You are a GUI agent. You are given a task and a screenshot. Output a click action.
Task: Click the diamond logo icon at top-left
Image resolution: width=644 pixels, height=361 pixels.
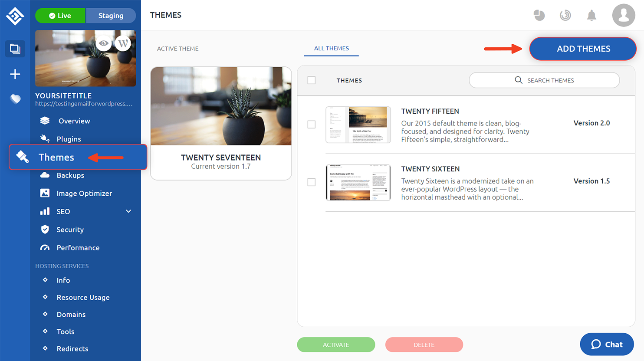[15, 16]
